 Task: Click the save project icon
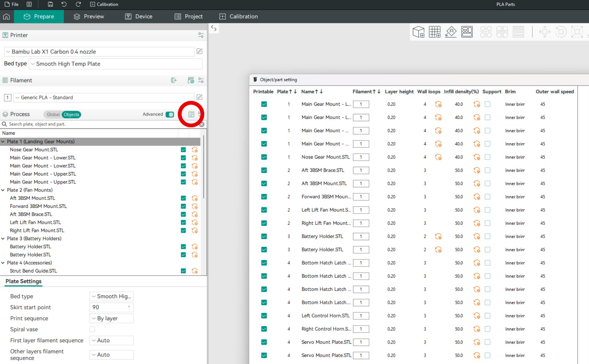[x=50, y=4]
